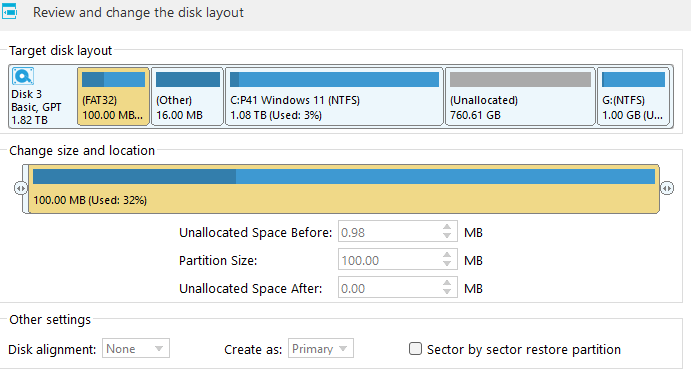The image size is (691, 385).
Task: Select the Unallocated 760.61 GB block
Action: pos(520,96)
